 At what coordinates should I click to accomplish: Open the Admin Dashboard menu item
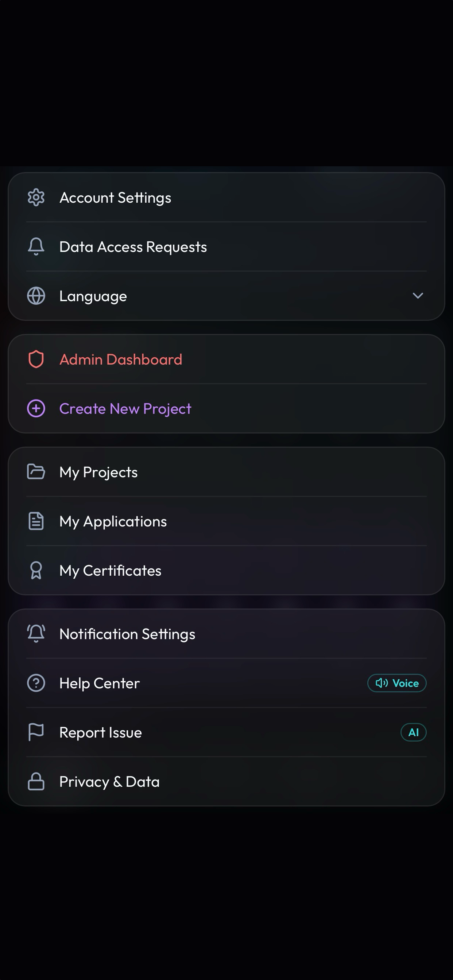[226, 359]
